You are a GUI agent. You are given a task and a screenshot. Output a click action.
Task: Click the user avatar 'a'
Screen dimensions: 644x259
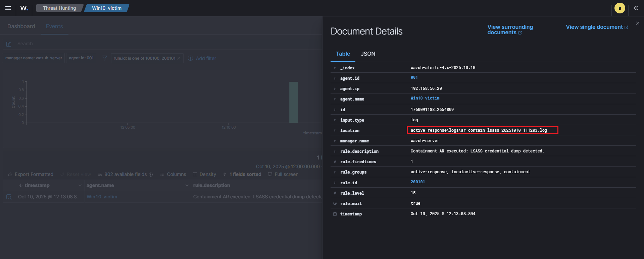pyautogui.click(x=620, y=8)
